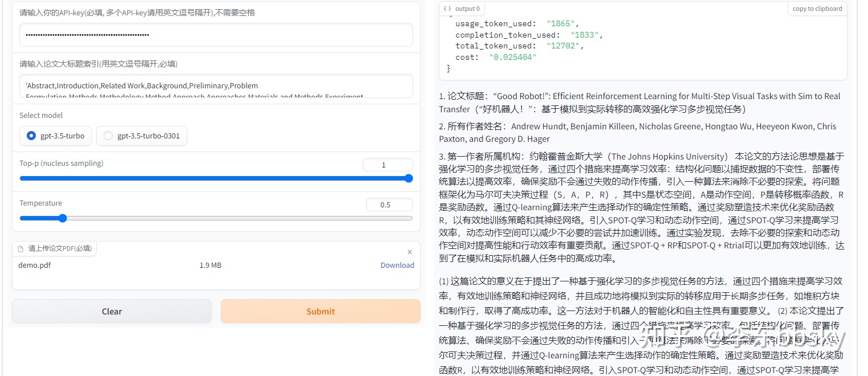The image size is (868, 376).
Task: Click the Temperature label text
Action: pos(41,203)
